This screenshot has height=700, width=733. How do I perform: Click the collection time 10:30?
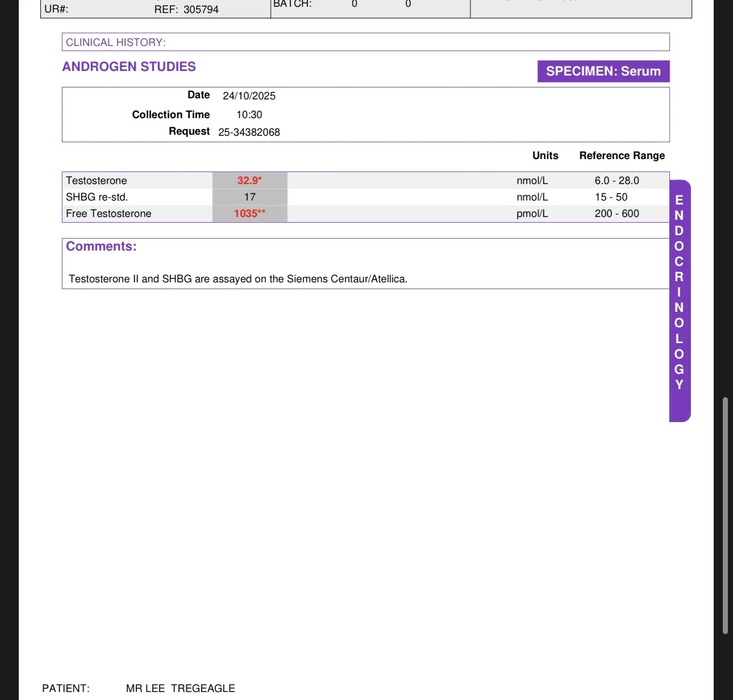pyautogui.click(x=249, y=115)
